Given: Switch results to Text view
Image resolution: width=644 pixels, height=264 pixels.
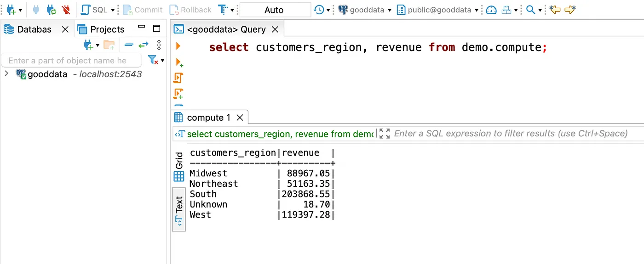Looking at the screenshot, I should pyautogui.click(x=179, y=209).
